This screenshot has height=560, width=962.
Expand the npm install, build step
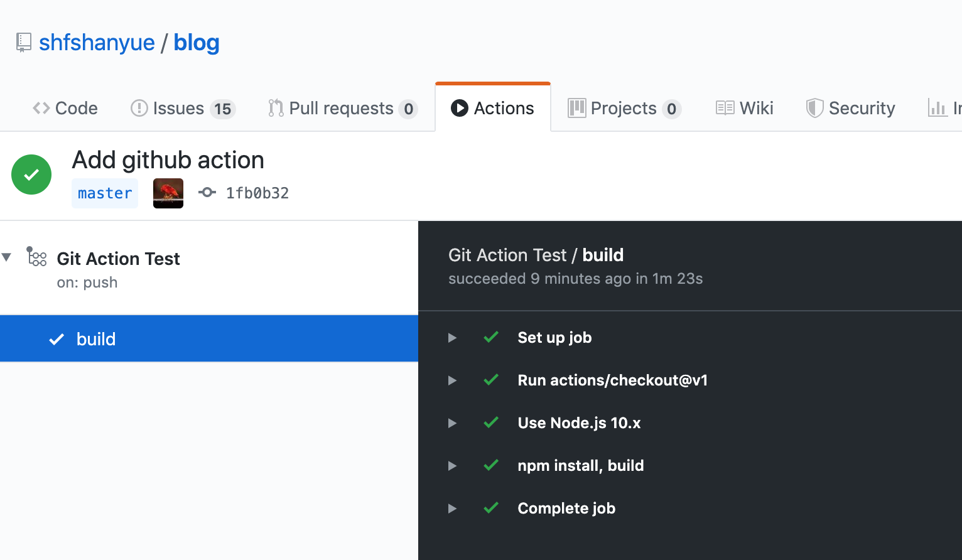click(452, 466)
